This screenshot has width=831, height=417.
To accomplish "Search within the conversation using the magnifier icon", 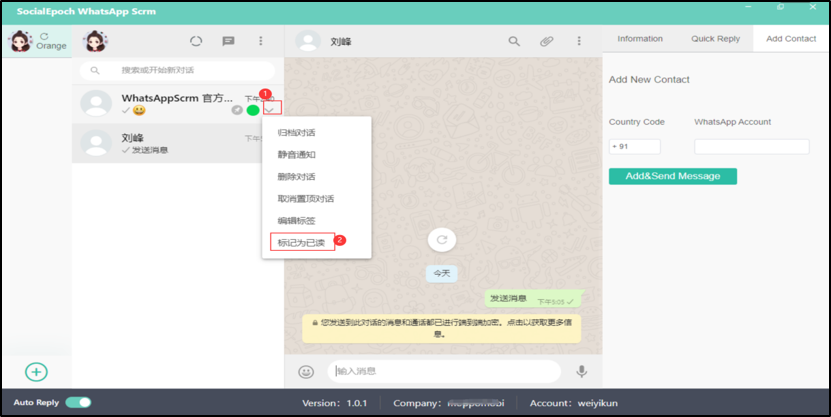I will point(514,41).
